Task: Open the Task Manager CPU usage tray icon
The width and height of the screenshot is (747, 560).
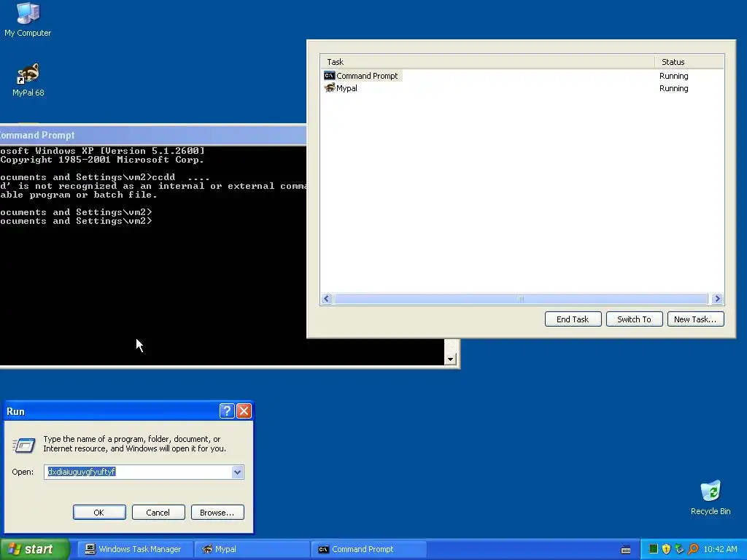Action: [x=654, y=549]
